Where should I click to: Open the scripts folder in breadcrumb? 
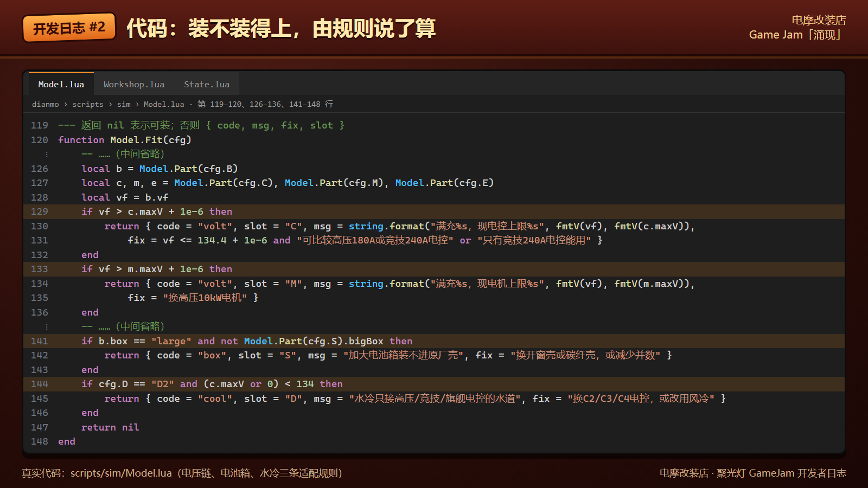[88, 104]
